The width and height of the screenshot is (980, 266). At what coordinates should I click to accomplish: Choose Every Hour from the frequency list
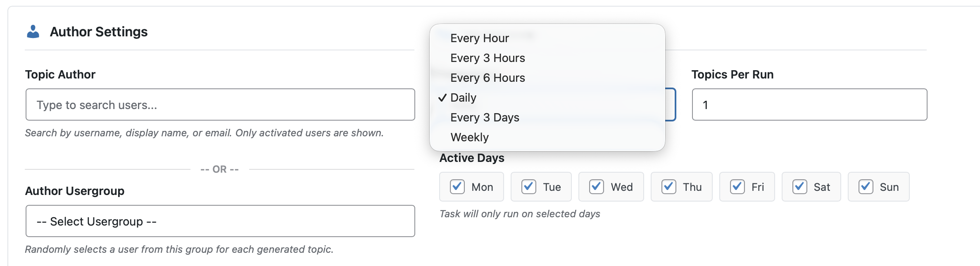pyautogui.click(x=480, y=38)
